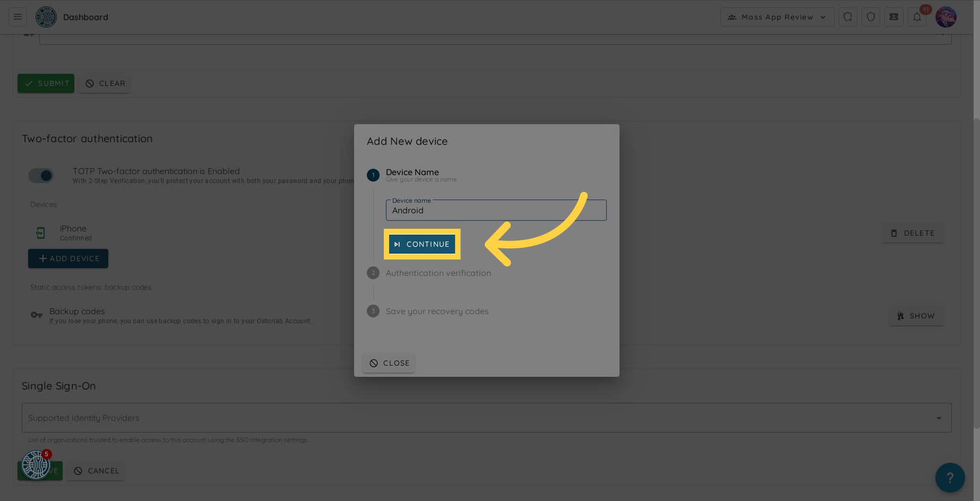Screen dimensions: 980x501
Task: Open the user avatar profile menu
Action: [945, 17]
